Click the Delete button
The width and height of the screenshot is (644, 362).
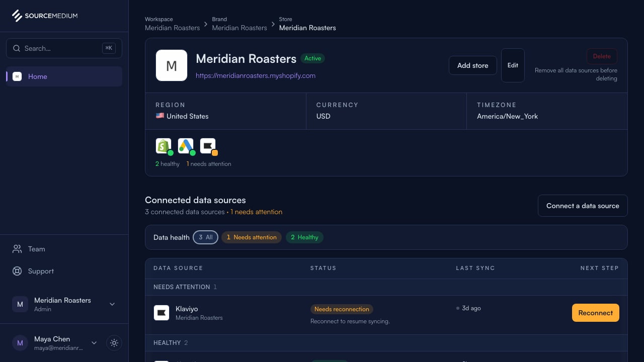602,56
